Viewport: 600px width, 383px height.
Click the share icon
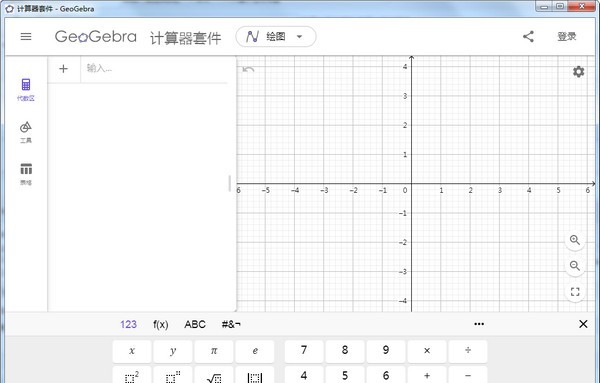click(x=528, y=37)
